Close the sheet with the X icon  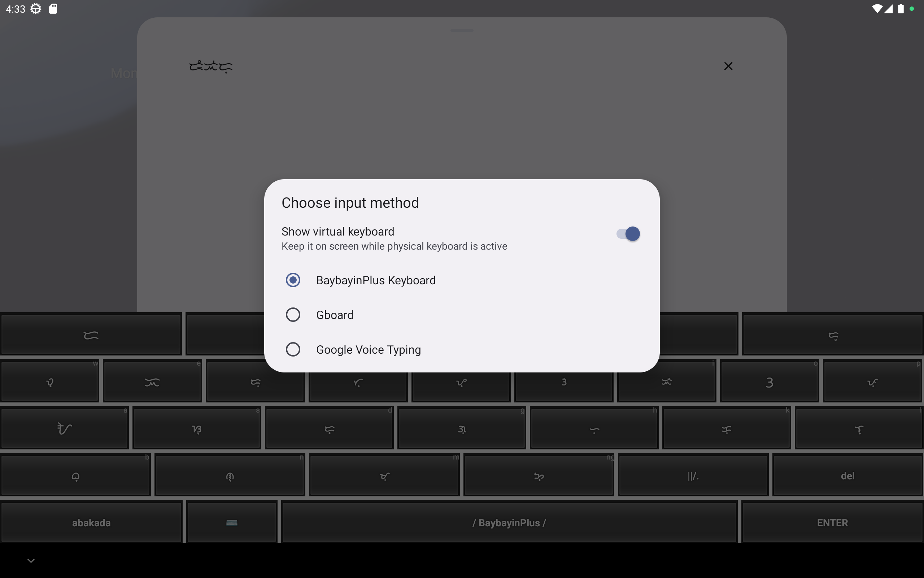[728, 66]
